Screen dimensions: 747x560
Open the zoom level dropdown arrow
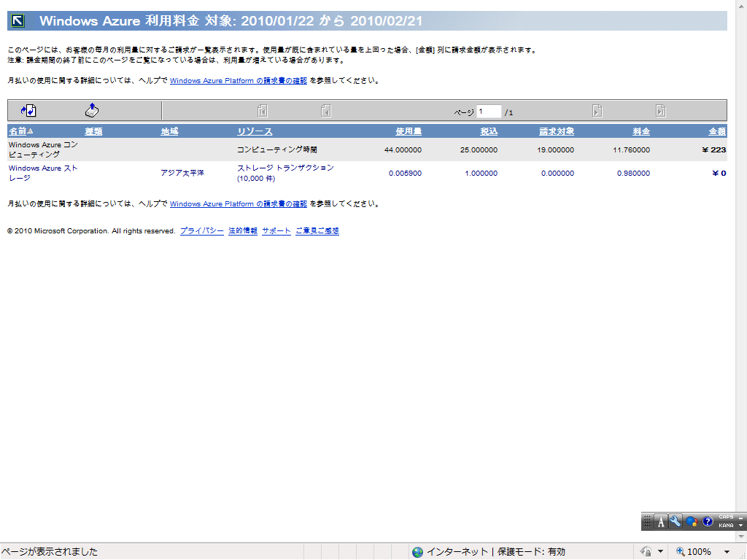point(727,552)
